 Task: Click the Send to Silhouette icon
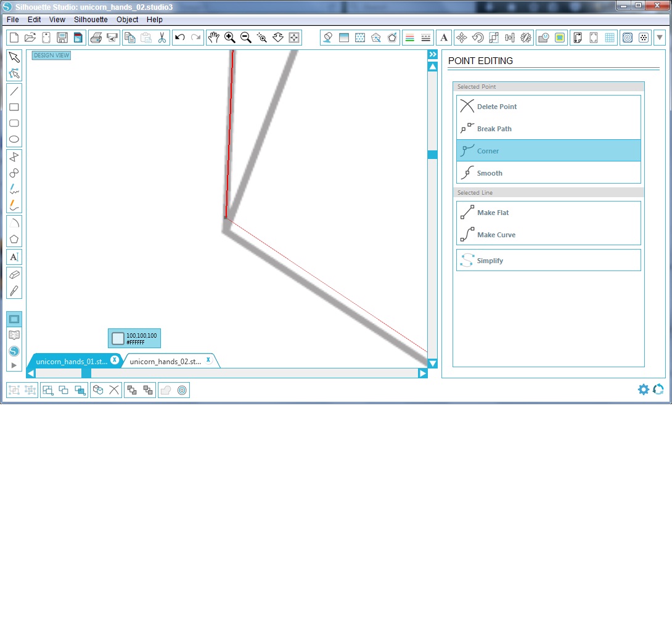112,38
